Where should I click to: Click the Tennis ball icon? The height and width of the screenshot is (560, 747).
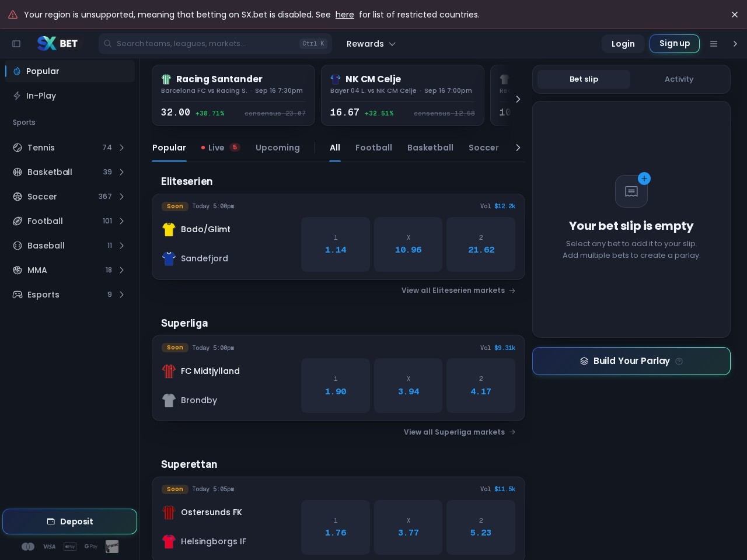coord(18,148)
